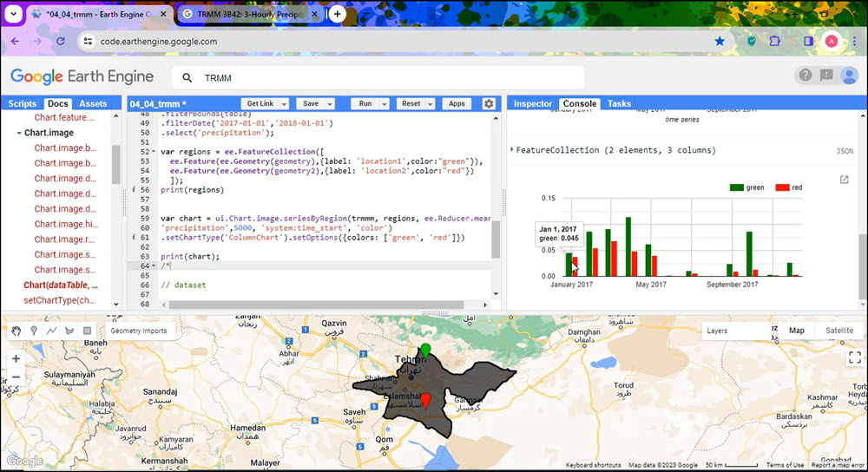Open the feedback icon

(x=826, y=75)
